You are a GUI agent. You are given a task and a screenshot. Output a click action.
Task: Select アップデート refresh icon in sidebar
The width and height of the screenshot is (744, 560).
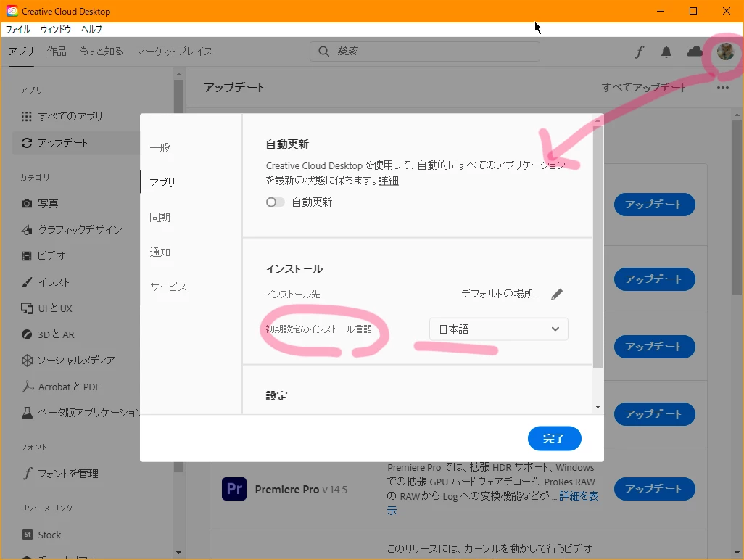point(27,143)
